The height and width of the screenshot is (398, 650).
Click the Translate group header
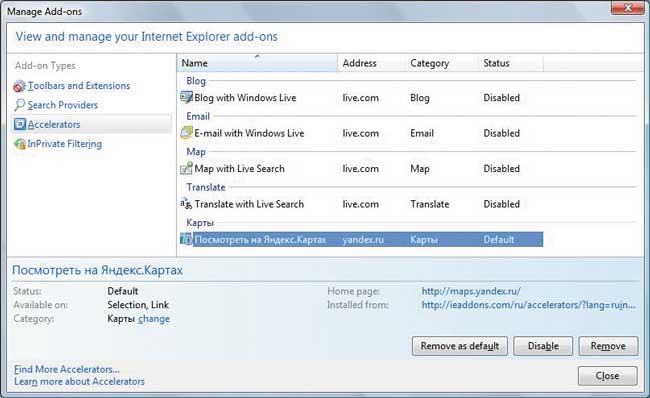coord(206,187)
